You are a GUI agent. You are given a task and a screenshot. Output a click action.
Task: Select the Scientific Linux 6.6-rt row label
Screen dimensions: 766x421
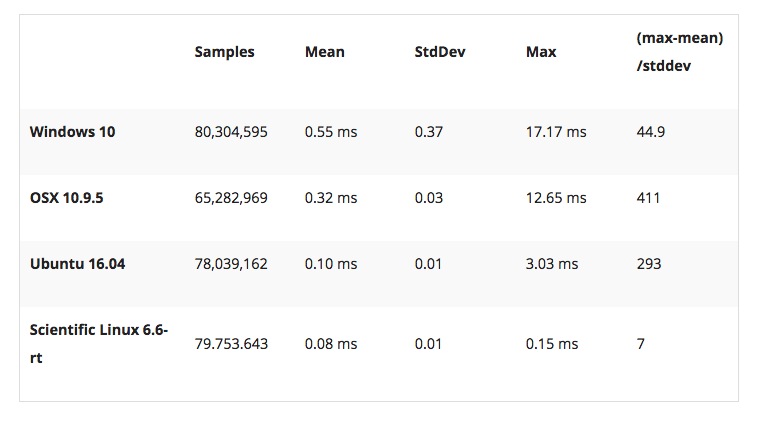point(99,344)
